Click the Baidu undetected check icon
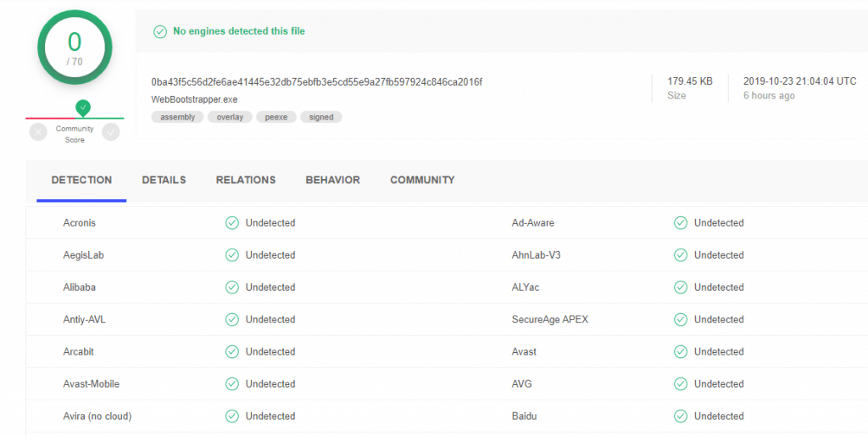The height and width of the screenshot is (436, 868). 681,416
